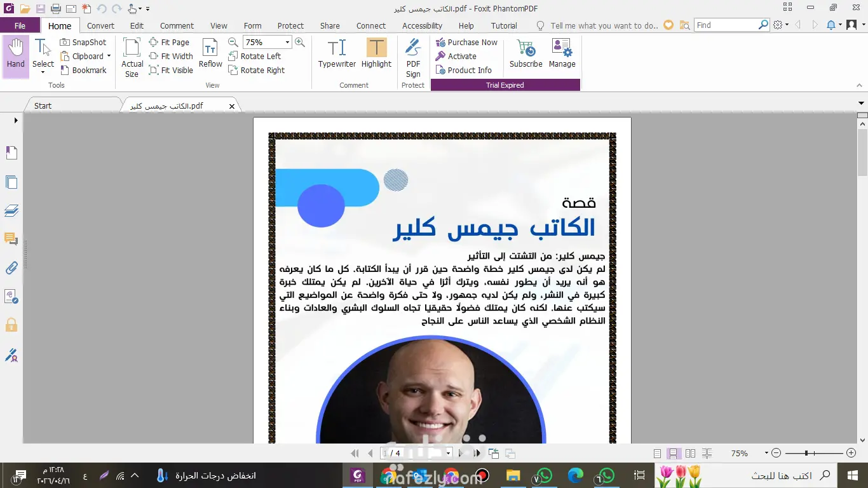The width and height of the screenshot is (868, 488).
Task: Switch to continuous page view
Action: pyautogui.click(x=674, y=454)
